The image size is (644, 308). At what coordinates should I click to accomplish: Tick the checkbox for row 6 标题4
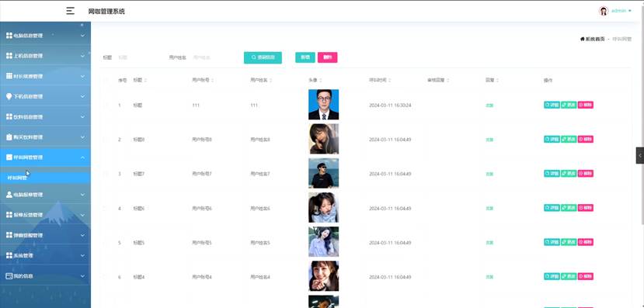coord(106,277)
